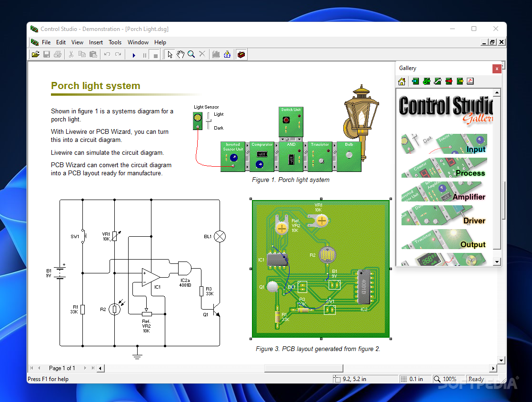Open measurement graph gallery icon

coord(470,81)
